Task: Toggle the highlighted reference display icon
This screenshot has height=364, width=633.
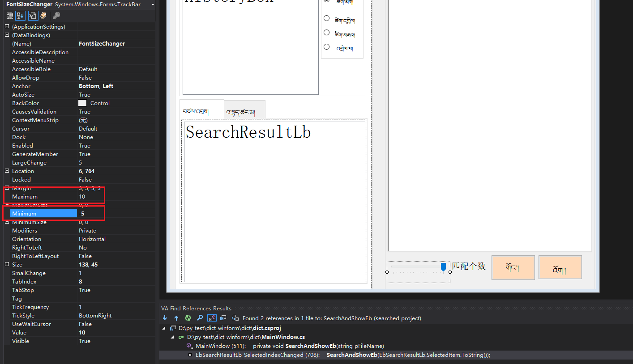Action: click(x=212, y=318)
